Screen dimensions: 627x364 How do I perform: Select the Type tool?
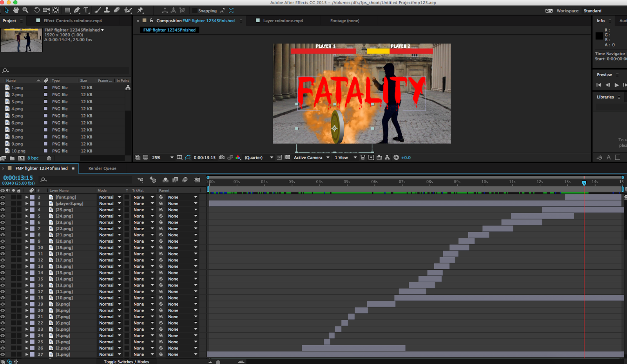(x=86, y=10)
